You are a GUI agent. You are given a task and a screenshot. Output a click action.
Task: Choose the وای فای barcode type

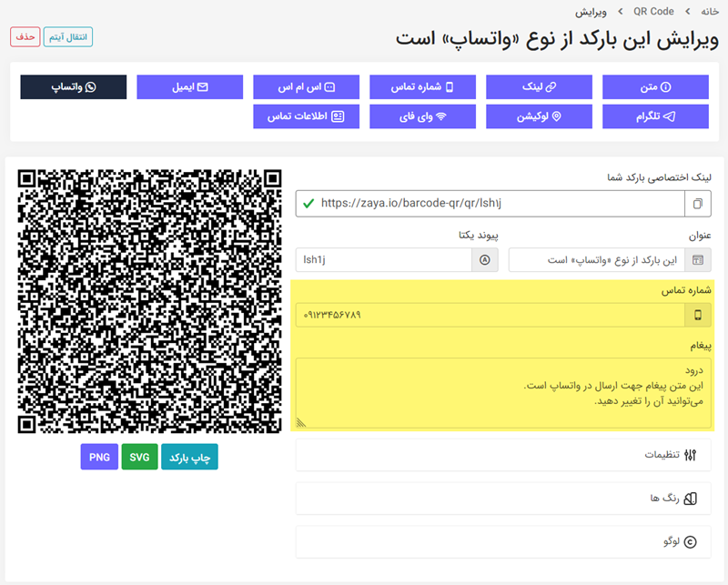pyautogui.click(x=422, y=116)
